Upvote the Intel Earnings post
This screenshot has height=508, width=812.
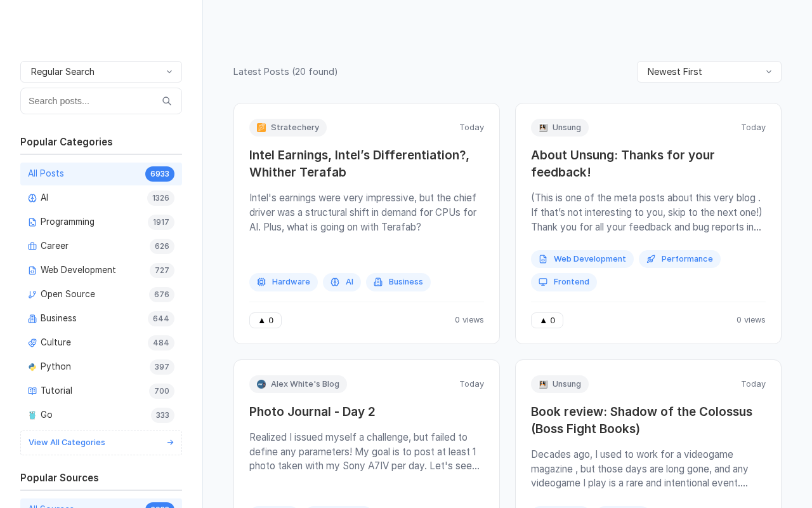(x=265, y=321)
